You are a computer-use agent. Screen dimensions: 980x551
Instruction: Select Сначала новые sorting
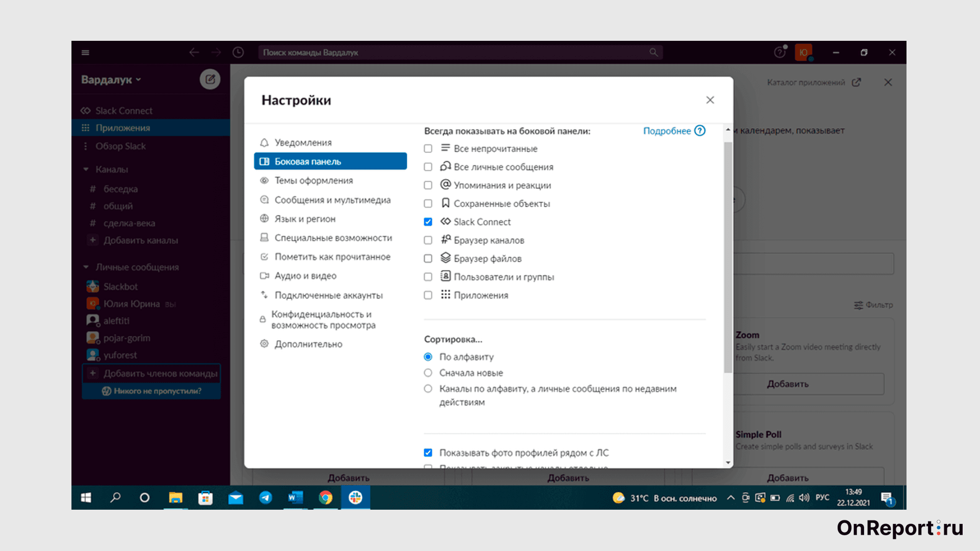tap(428, 373)
